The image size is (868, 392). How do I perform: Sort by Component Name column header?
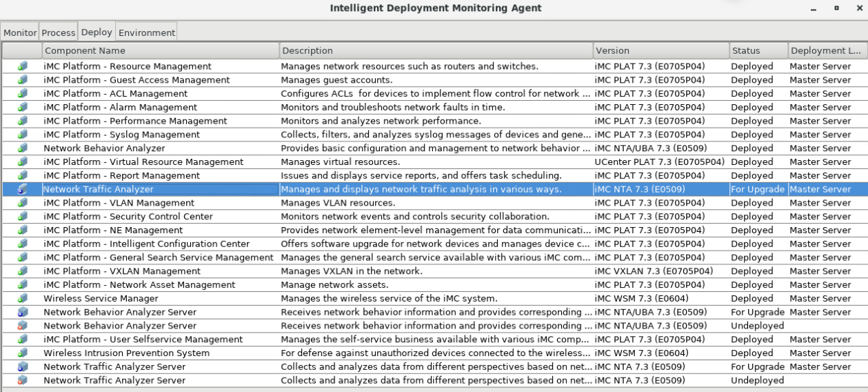click(x=160, y=50)
